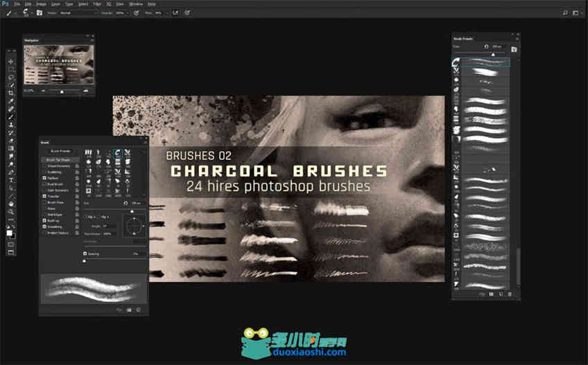
Task: Select the Quick Selection tool
Action: pos(11,85)
